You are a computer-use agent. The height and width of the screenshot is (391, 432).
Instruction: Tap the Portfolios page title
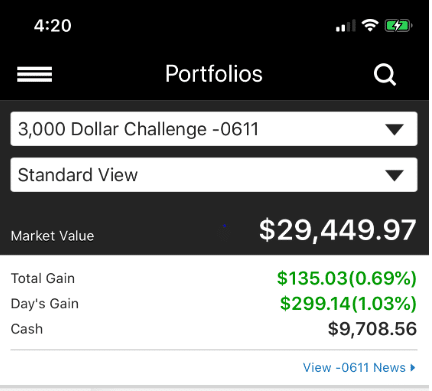tap(214, 74)
